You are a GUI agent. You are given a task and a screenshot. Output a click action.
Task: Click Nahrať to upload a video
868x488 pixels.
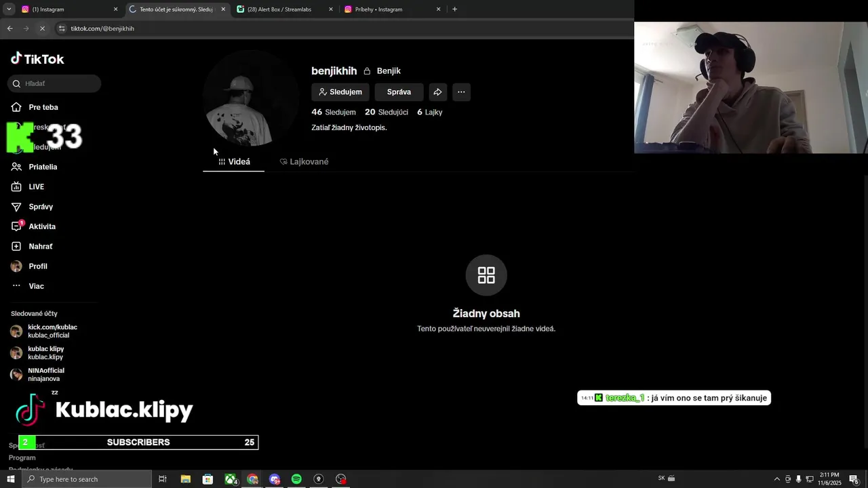pyautogui.click(x=41, y=246)
